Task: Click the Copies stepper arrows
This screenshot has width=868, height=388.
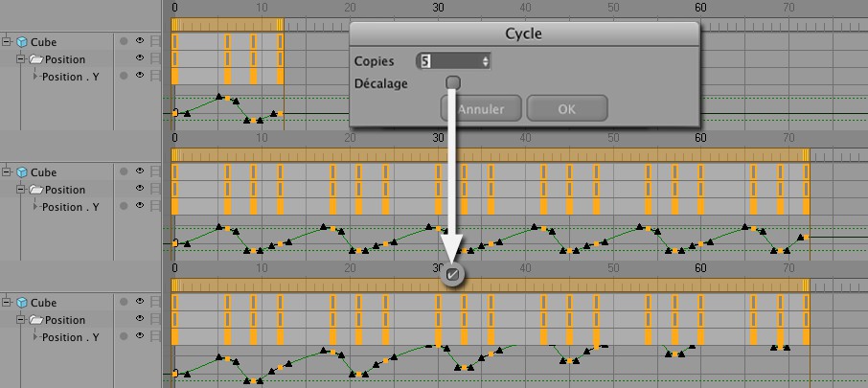Action: pos(487,61)
